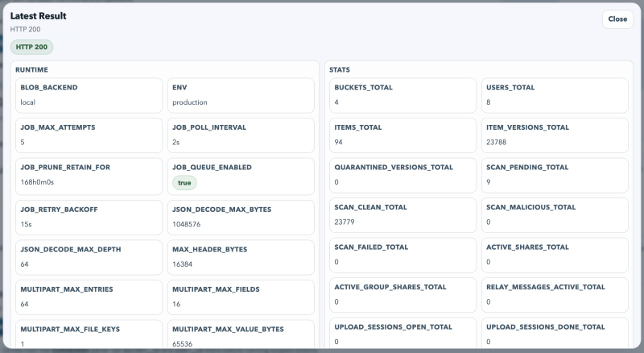Click the SCAN_PENDING_TOTAL stat card

(x=555, y=175)
